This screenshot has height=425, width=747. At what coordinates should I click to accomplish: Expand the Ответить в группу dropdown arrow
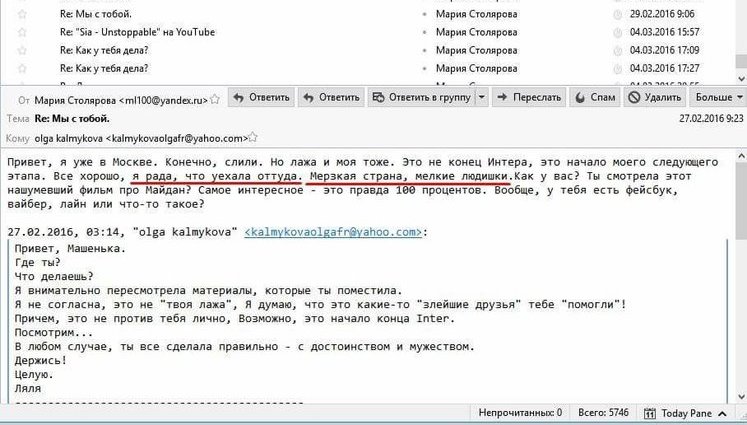pos(482,98)
